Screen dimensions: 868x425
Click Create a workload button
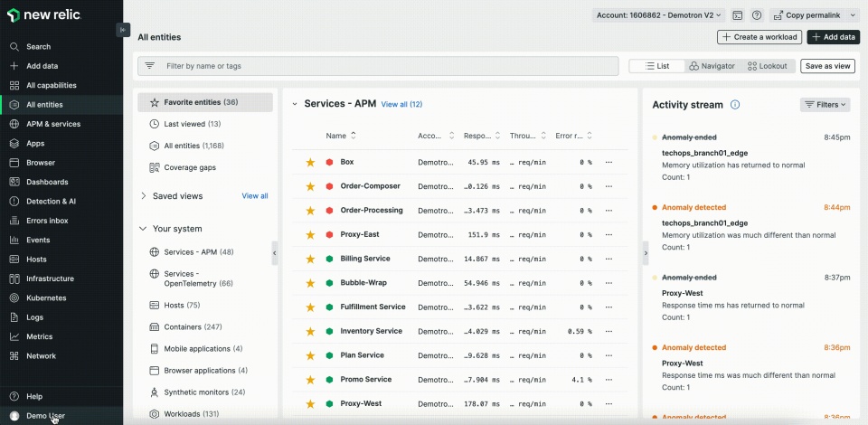[x=759, y=37]
